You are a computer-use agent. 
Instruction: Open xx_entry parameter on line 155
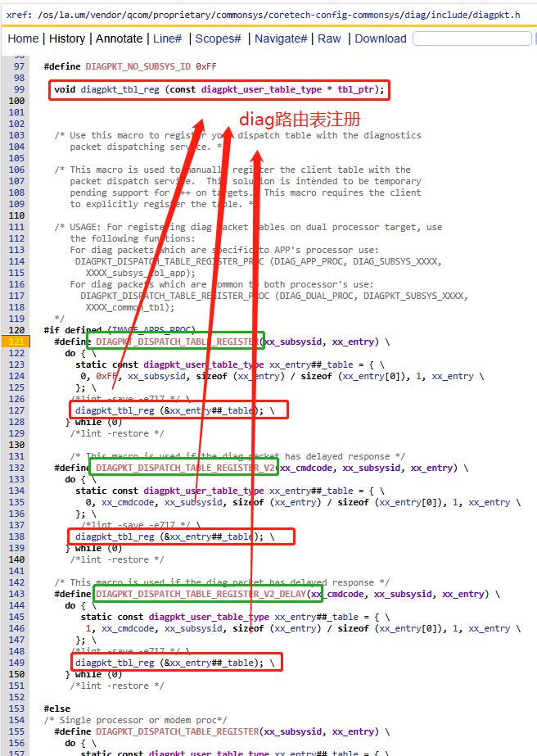point(353,732)
